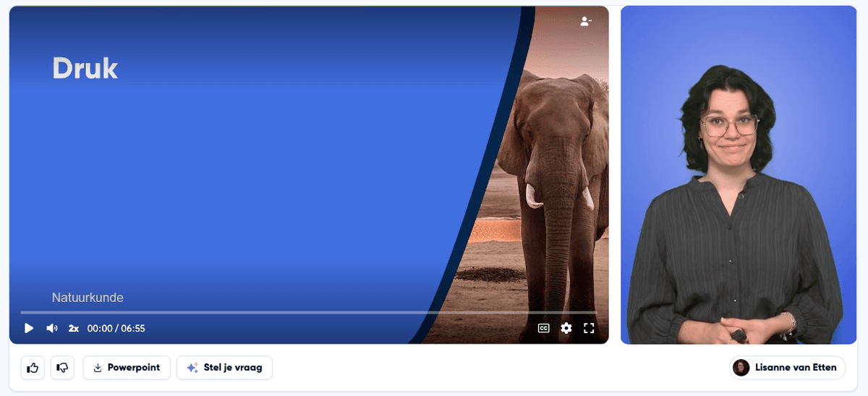Screen dimensions: 868x396
Task: Click the 00:00 / 06:55 time display
Action: 116,328
